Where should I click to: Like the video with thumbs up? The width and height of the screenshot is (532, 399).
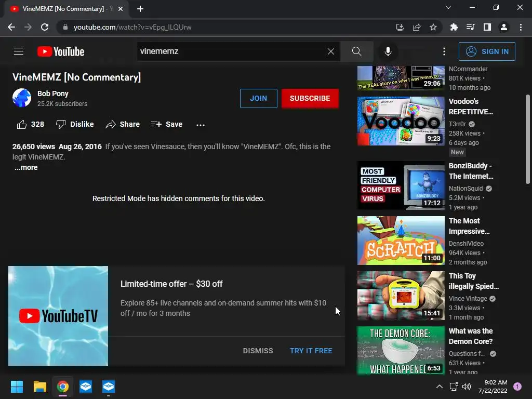[x=31, y=125]
